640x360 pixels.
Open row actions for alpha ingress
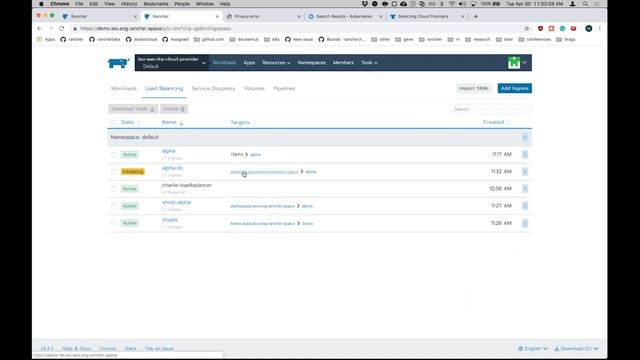coord(525,154)
